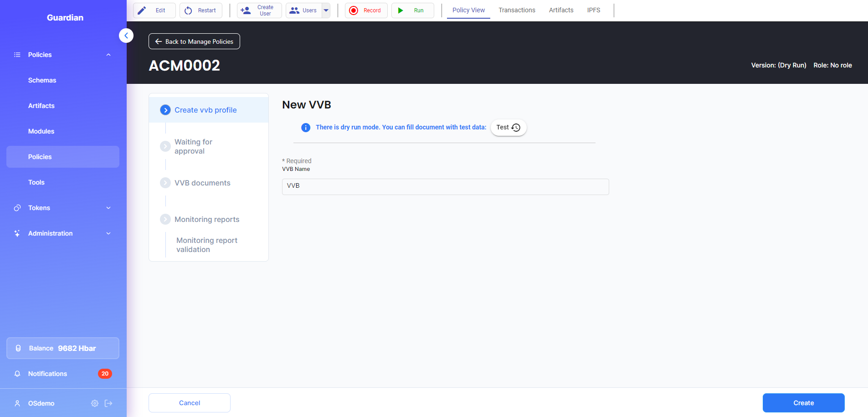Open the IPFS tab

click(x=593, y=10)
